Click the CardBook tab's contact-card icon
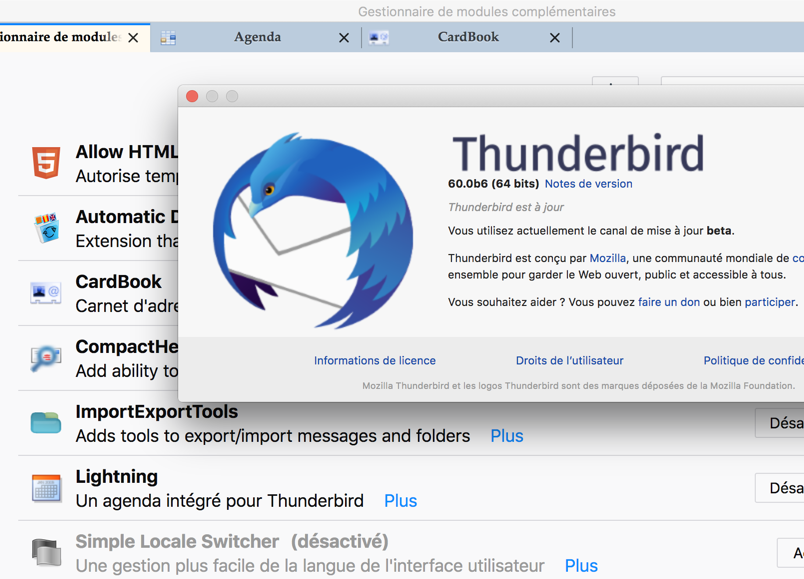 click(x=379, y=38)
